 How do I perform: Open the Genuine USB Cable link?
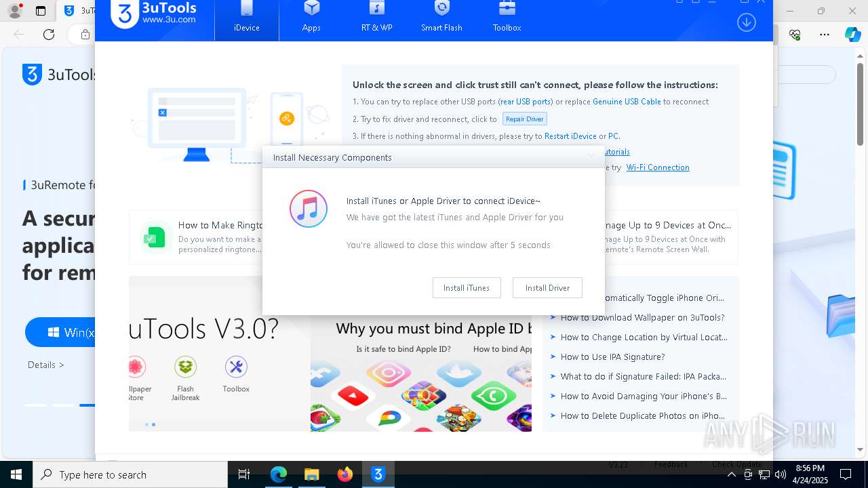627,102
